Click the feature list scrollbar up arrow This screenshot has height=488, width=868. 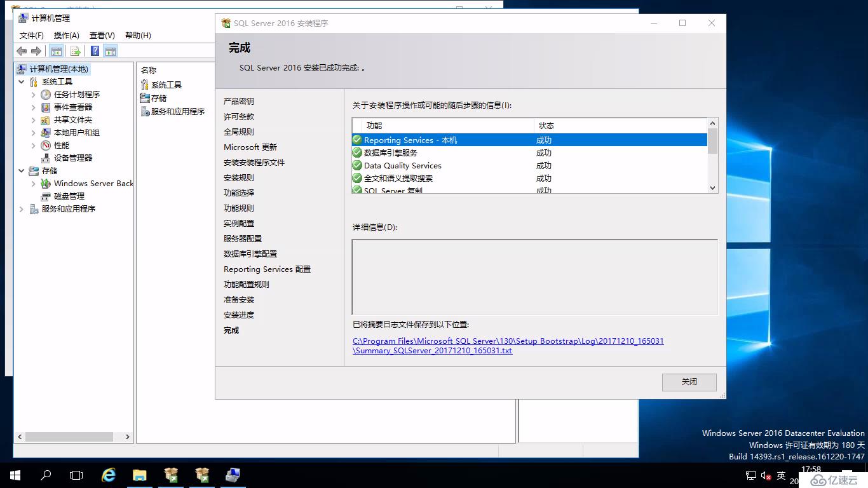[x=712, y=123]
